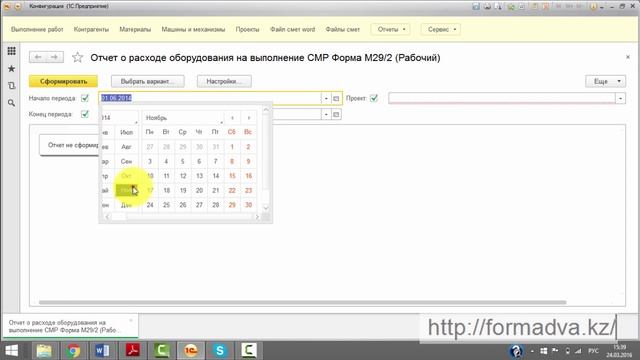Click the report area horizontal scrollbar

[302, 302]
